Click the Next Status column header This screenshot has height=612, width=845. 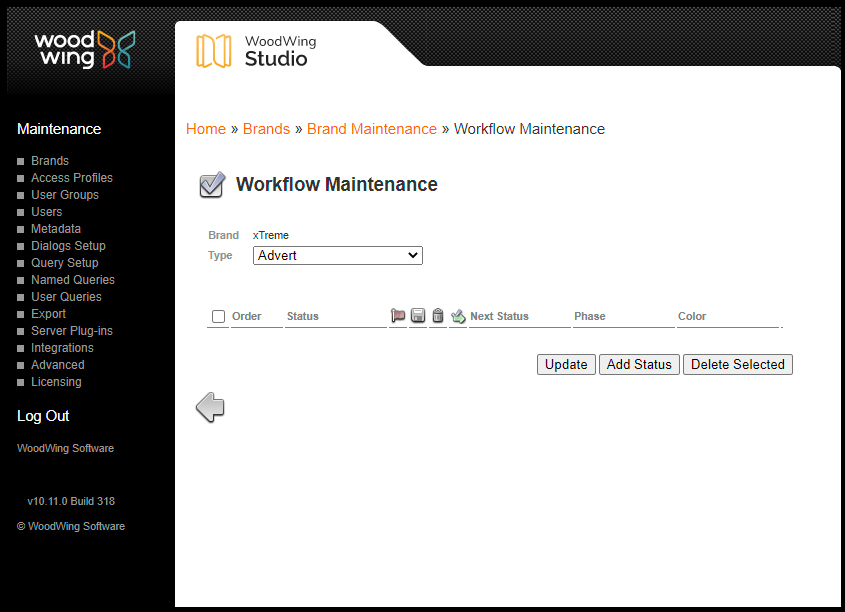coord(500,316)
